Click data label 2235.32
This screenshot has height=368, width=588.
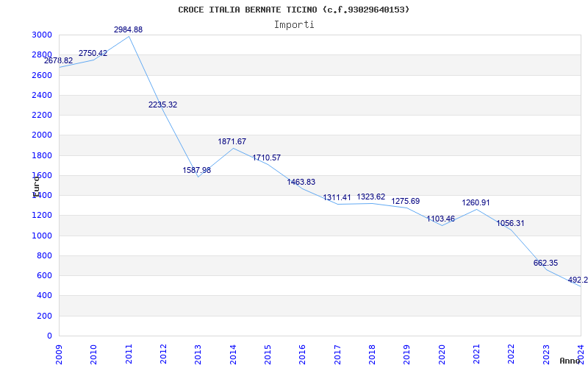coord(162,105)
